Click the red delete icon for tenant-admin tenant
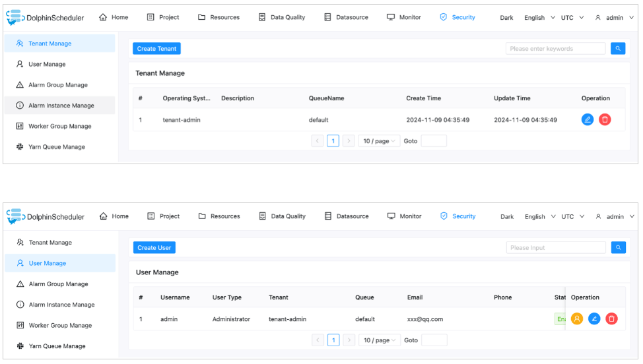The height and width of the screenshot is (364, 643). click(605, 120)
